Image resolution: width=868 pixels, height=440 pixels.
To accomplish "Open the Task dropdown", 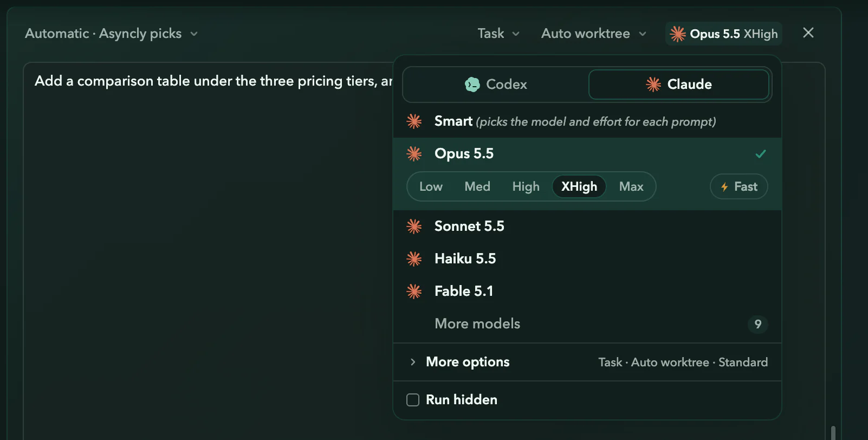I will click(498, 34).
